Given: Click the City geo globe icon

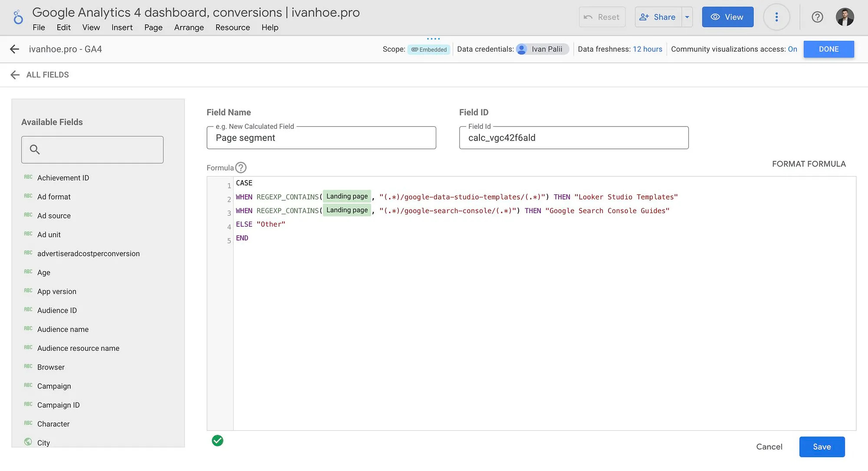Looking at the screenshot, I should point(28,442).
